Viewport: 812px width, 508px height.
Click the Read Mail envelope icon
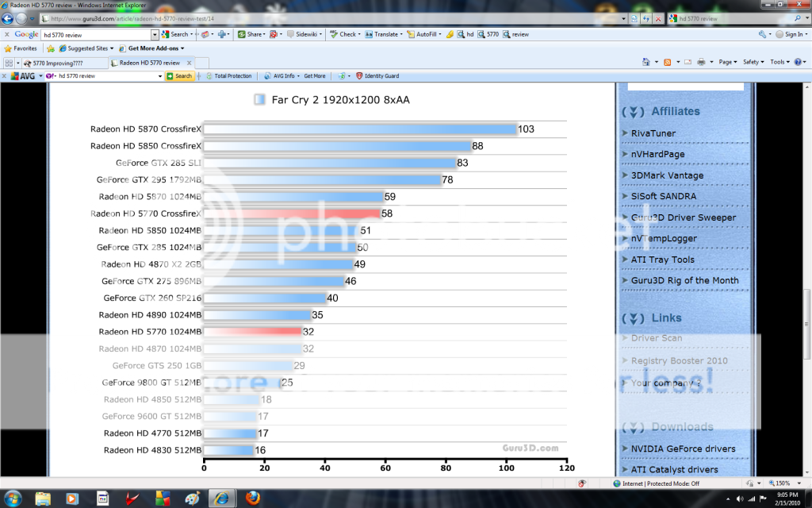(688, 62)
